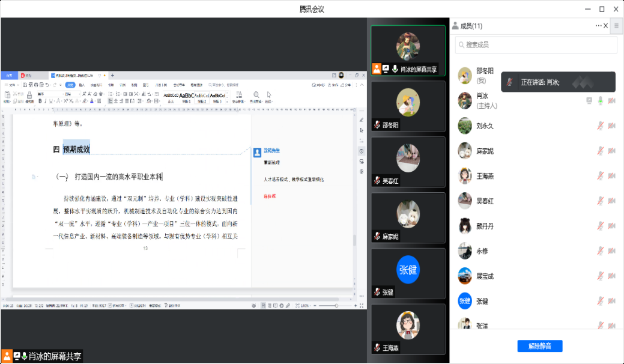Click zoom out minus on WPS status bar
The width and height of the screenshot is (624, 364).
(x=315, y=306)
